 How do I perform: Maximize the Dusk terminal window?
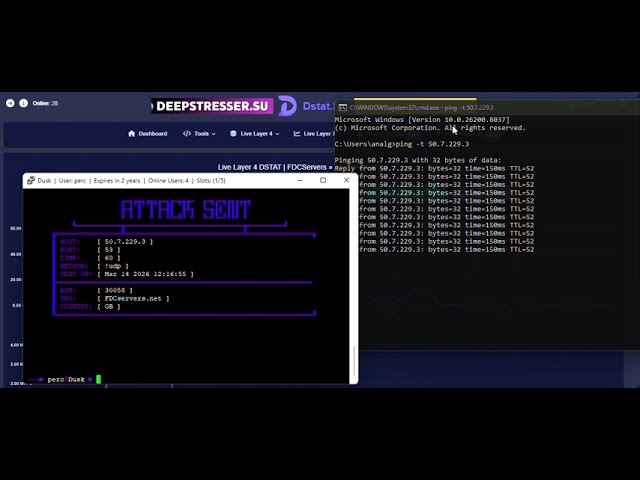(x=323, y=180)
